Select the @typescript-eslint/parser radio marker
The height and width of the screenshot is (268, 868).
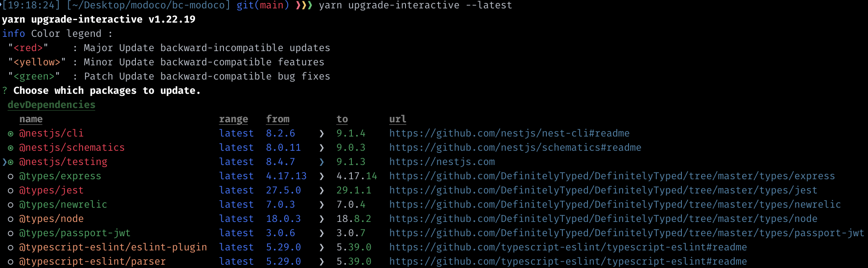[x=10, y=262]
